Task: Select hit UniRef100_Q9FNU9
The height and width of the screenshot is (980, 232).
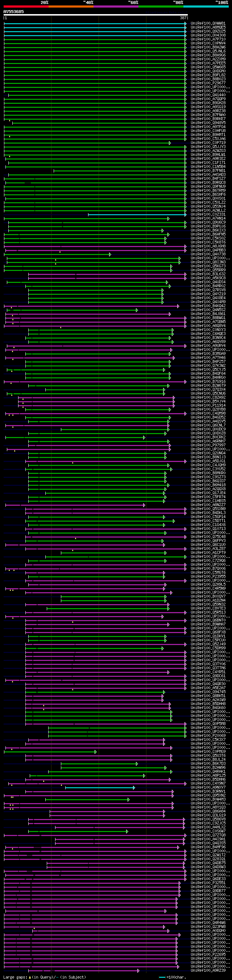Action: pyautogui.click(x=208, y=186)
